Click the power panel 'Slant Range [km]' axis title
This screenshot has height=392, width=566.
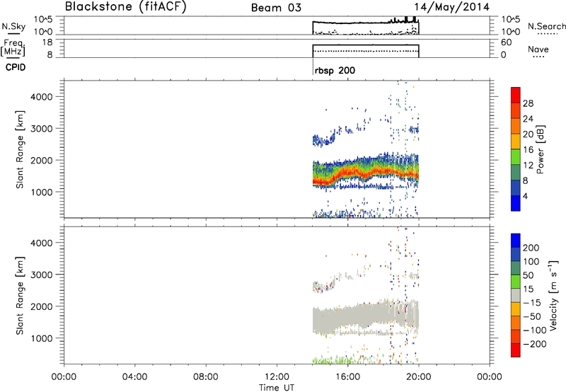[x=20, y=149]
